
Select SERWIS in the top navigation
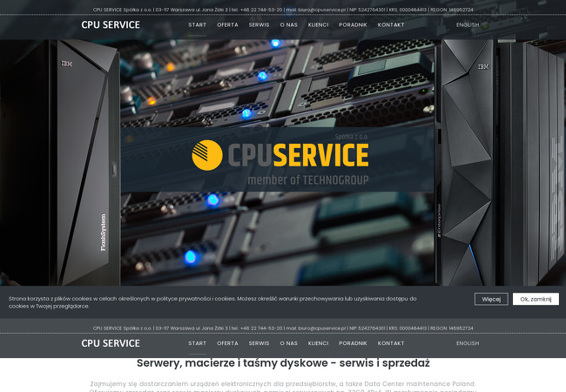[259, 25]
